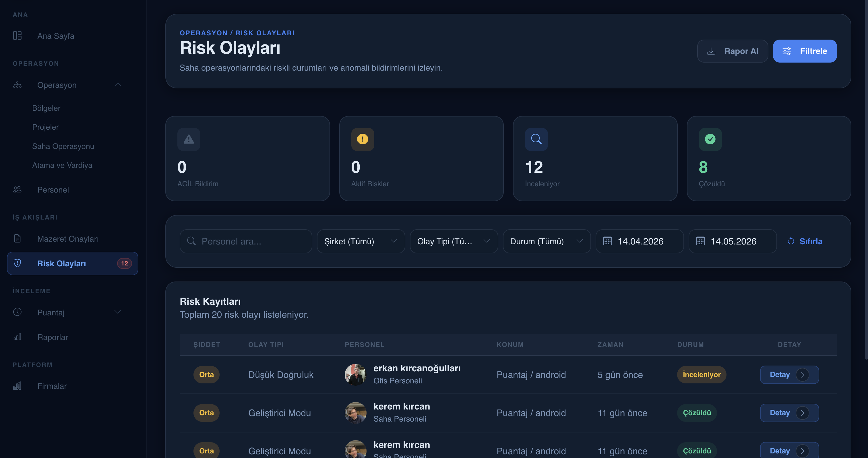Click the sliders icon on Filtrele button
868x458 pixels.
click(786, 51)
